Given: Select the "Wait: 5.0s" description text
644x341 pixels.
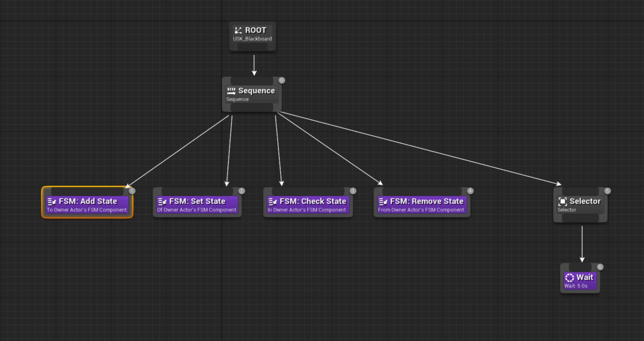Looking at the screenshot, I should pyautogui.click(x=576, y=286).
